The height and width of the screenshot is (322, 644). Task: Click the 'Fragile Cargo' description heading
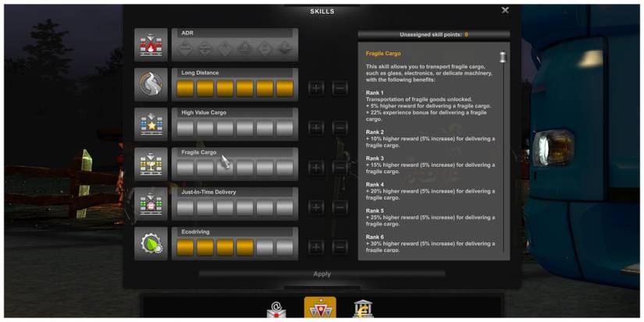[x=383, y=53]
